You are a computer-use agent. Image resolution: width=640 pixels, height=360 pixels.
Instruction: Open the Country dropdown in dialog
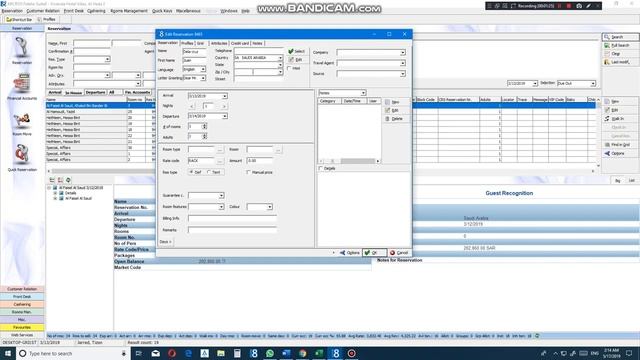coord(280,58)
